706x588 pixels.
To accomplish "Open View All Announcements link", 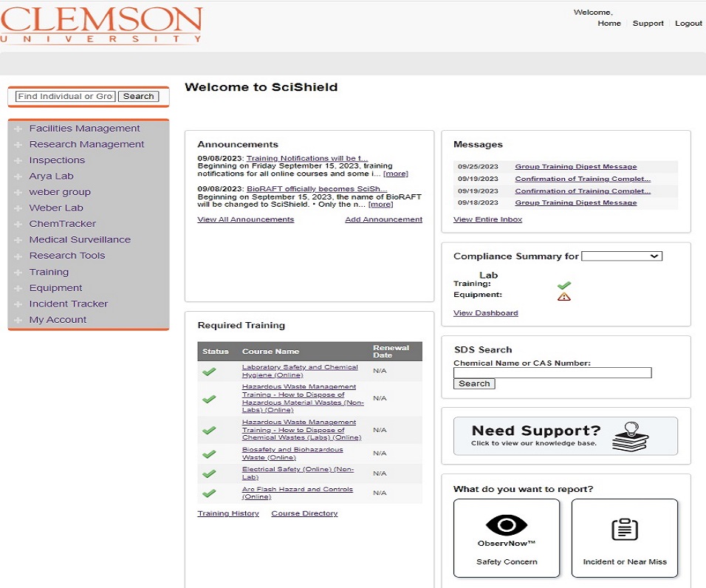I will [x=245, y=219].
